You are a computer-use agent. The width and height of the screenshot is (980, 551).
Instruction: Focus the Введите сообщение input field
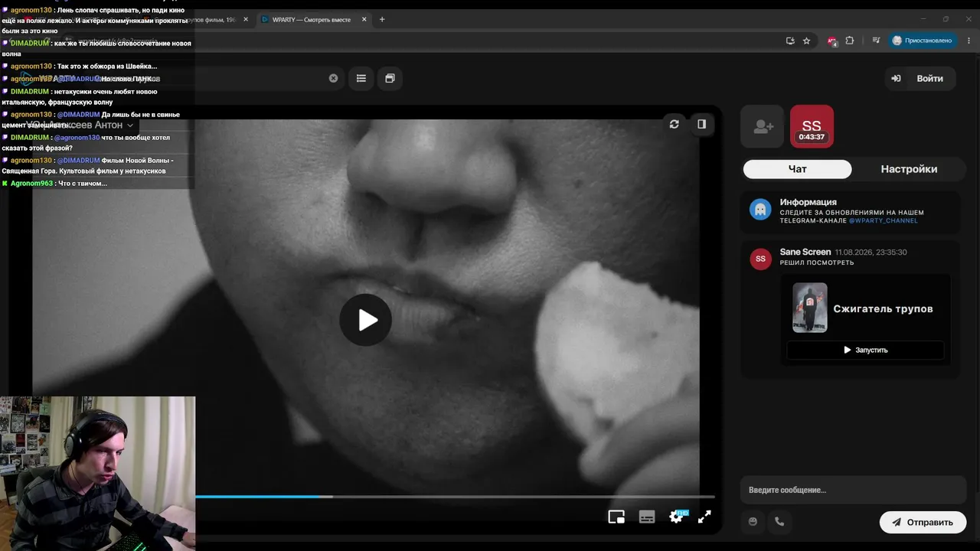coord(853,490)
